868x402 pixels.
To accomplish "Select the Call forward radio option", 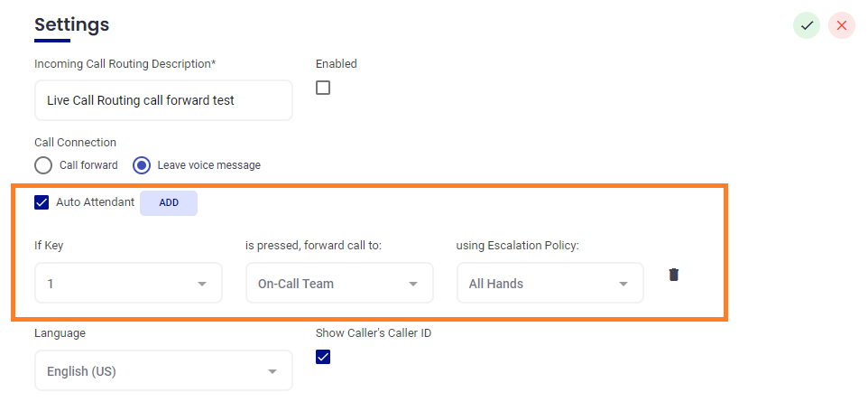I will click(x=43, y=165).
